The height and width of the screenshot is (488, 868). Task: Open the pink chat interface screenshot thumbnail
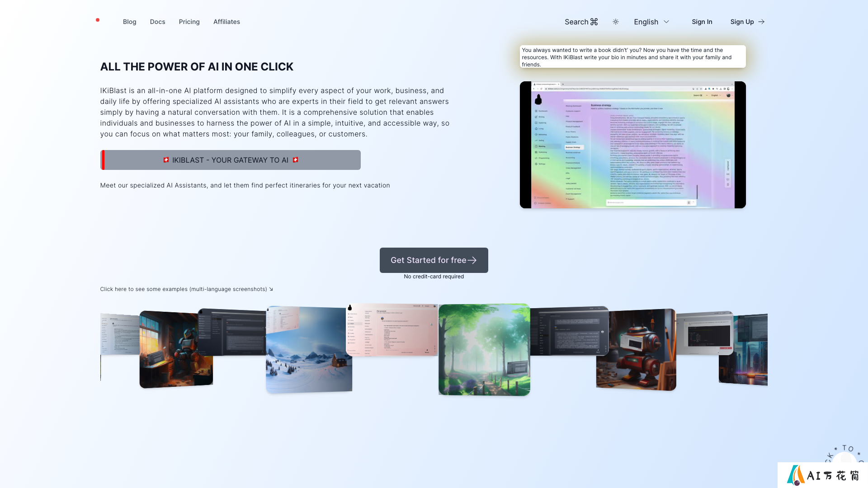[x=392, y=330]
